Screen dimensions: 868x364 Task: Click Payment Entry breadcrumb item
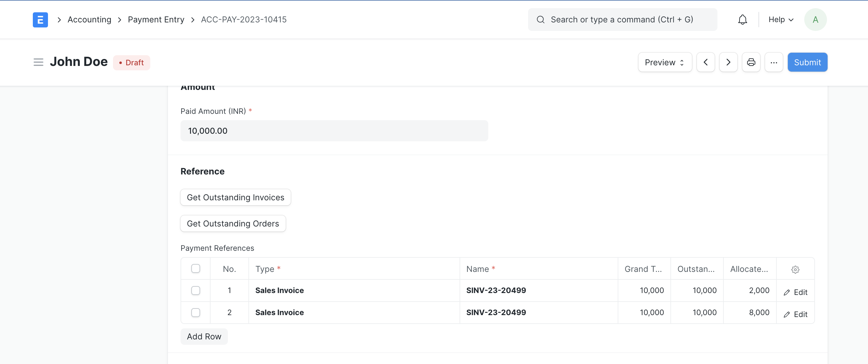[156, 19]
